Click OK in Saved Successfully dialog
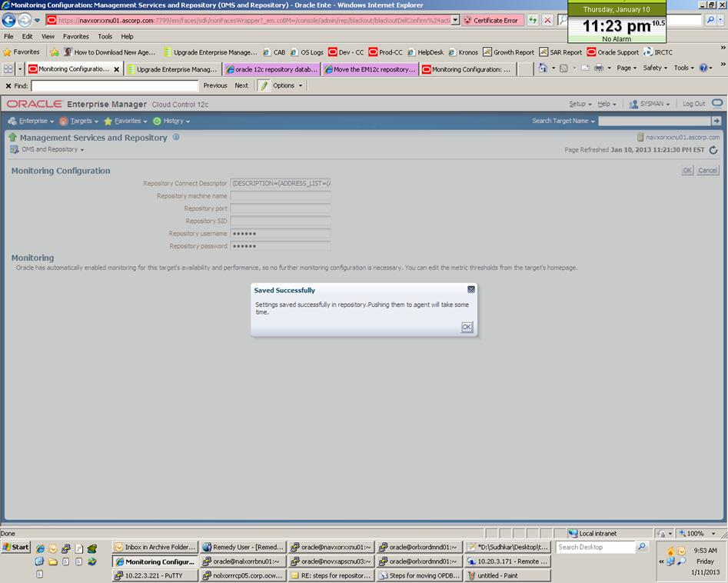The height and width of the screenshot is (583, 728). 467,327
